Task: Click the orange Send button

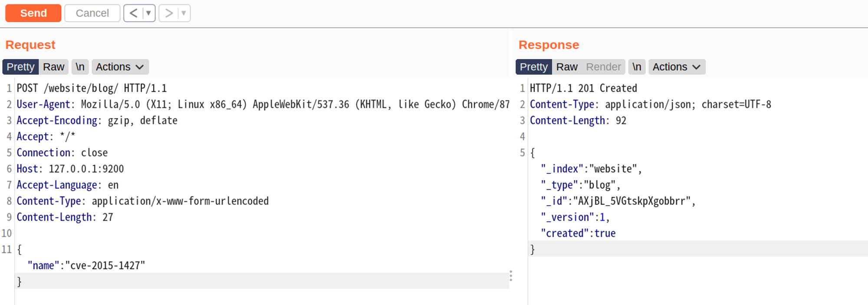Action: click(x=33, y=13)
